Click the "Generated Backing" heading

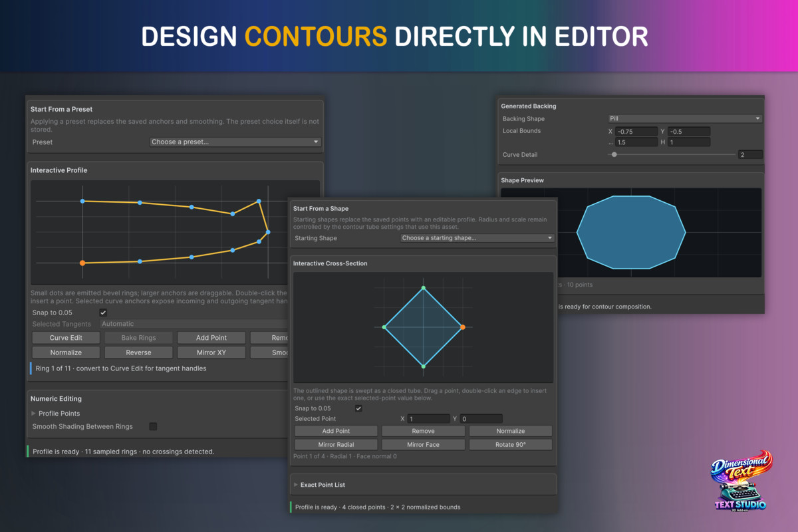coord(529,106)
